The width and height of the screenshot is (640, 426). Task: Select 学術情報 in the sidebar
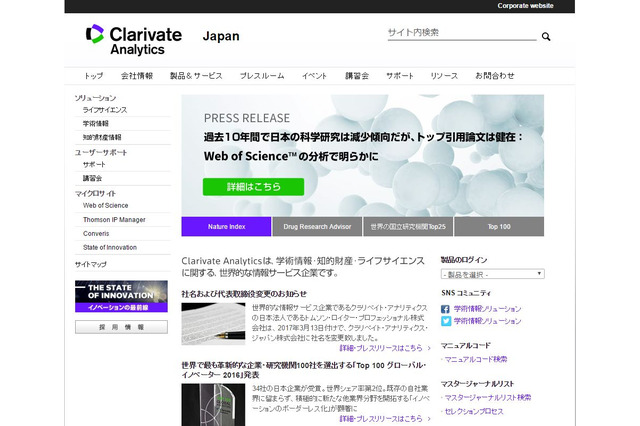point(96,124)
